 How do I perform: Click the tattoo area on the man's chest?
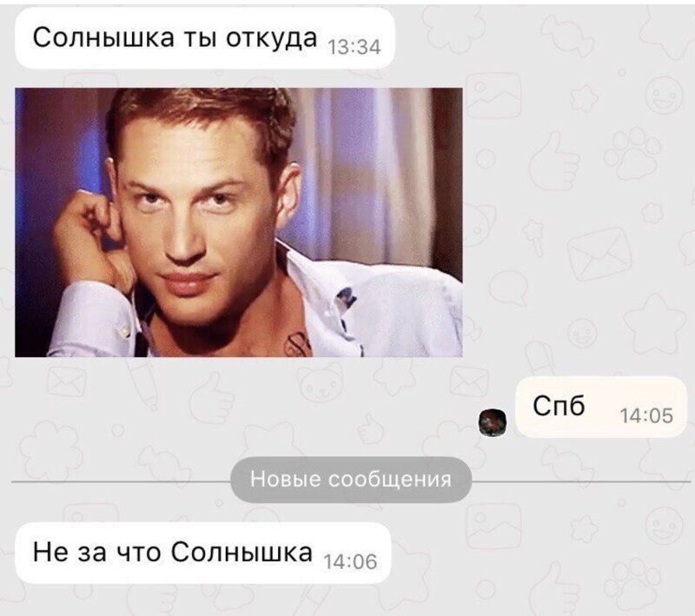(x=298, y=344)
